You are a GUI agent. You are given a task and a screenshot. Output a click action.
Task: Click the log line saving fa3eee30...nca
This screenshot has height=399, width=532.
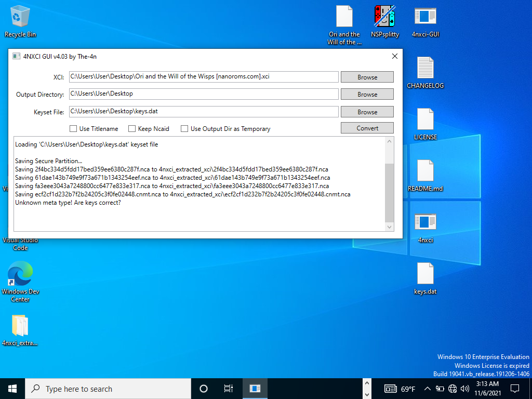coord(171,186)
